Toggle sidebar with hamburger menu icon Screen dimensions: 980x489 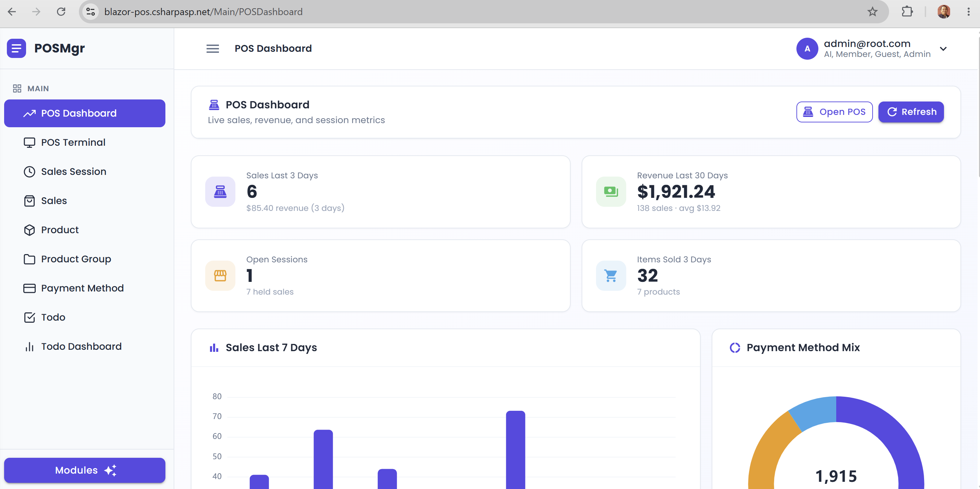click(213, 49)
